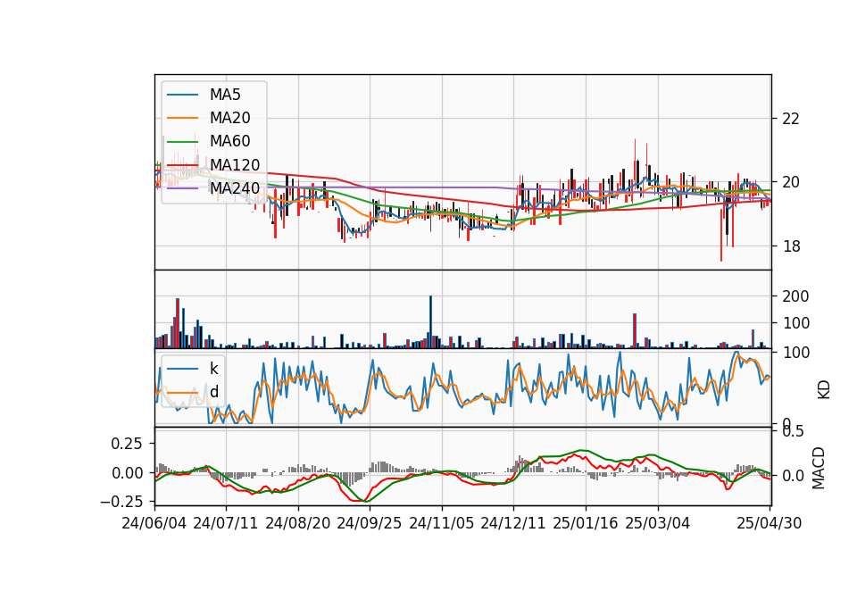Click the 25/04/30 date axis label
Image resolution: width=857 pixels, height=616 pixels.
(770, 523)
